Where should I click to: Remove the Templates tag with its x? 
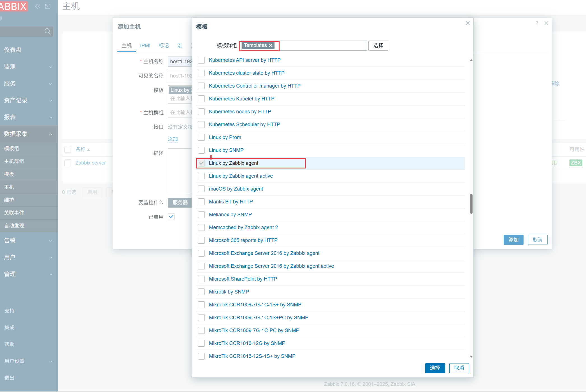271,45
